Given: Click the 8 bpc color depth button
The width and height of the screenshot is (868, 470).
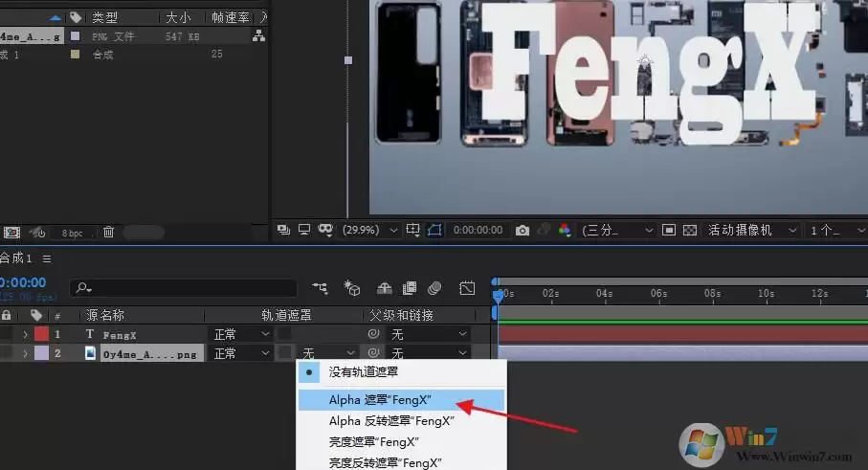Looking at the screenshot, I should (73, 233).
